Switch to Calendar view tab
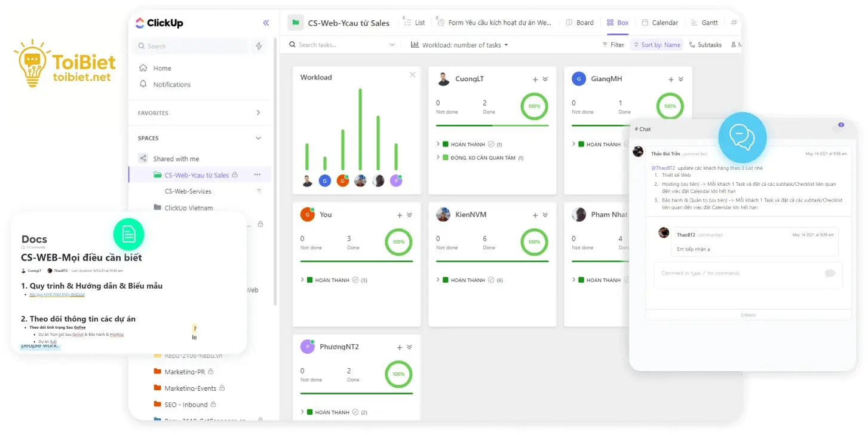Image resolution: width=868 pixels, height=435 pixels. (660, 22)
